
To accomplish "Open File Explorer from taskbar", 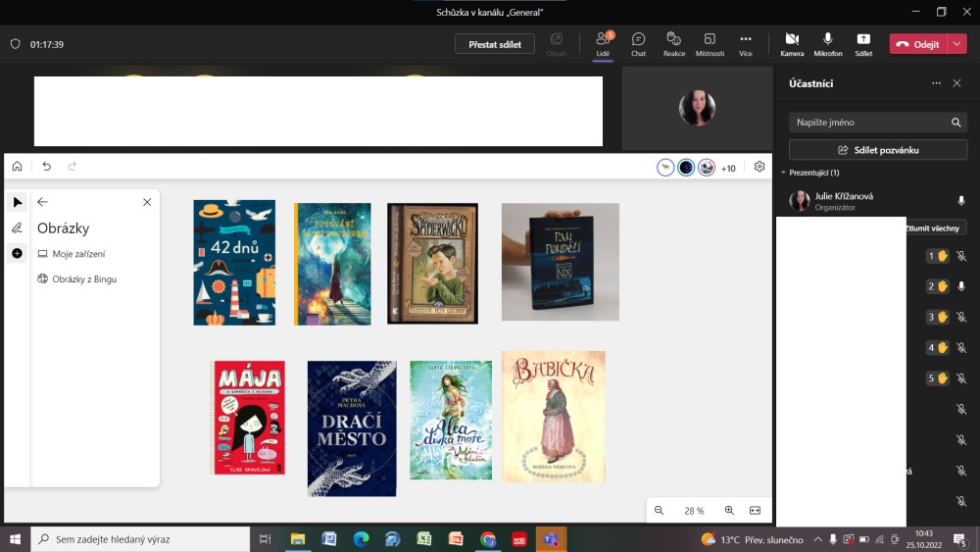I will [298, 539].
